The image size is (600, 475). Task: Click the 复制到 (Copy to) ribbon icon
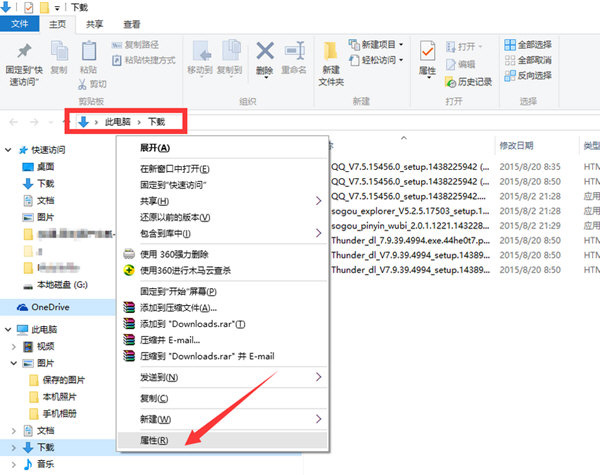coord(231,57)
